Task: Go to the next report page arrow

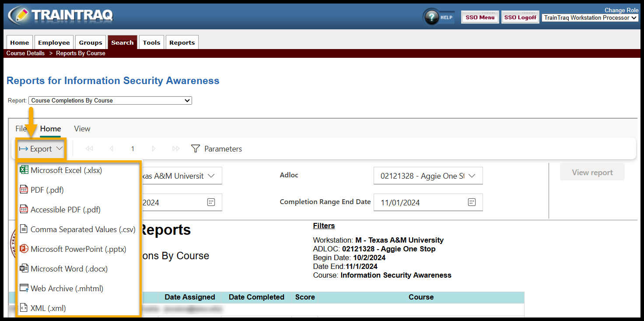Action: tap(154, 149)
